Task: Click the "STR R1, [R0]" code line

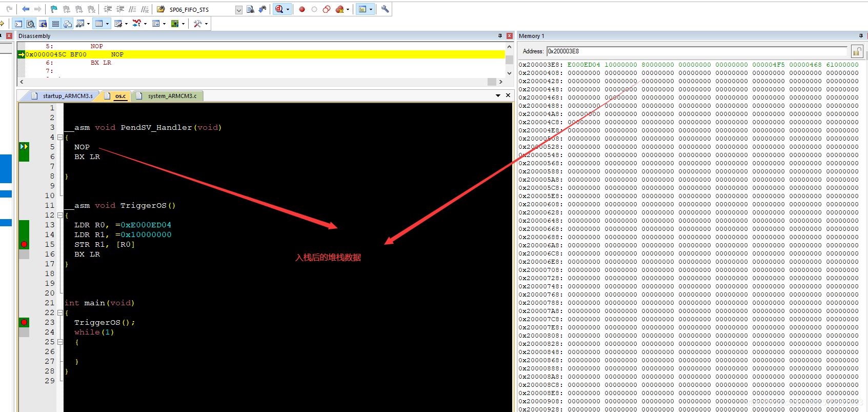Action: [105, 244]
